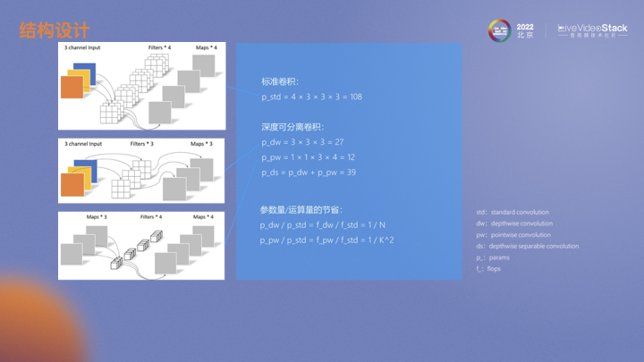Click the p_ds = p_dw + p_pw = 39 line
This screenshot has height=362, width=644.
pyautogui.click(x=309, y=173)
